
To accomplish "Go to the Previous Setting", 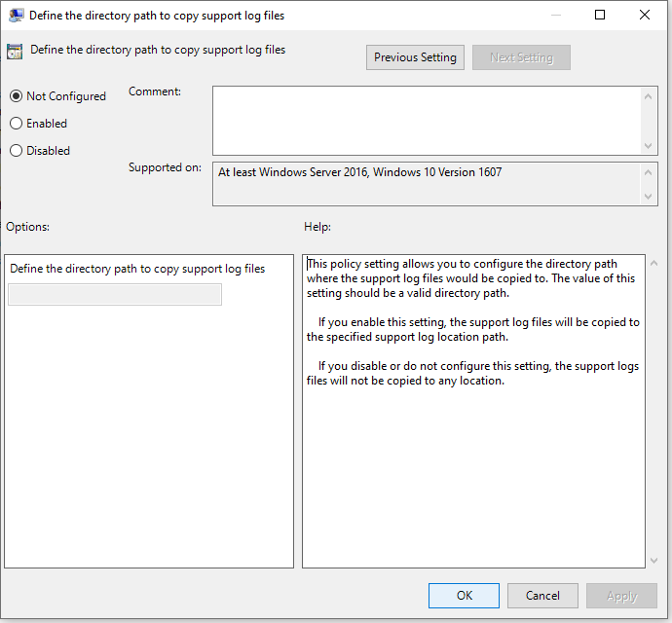I will point(415,57).
